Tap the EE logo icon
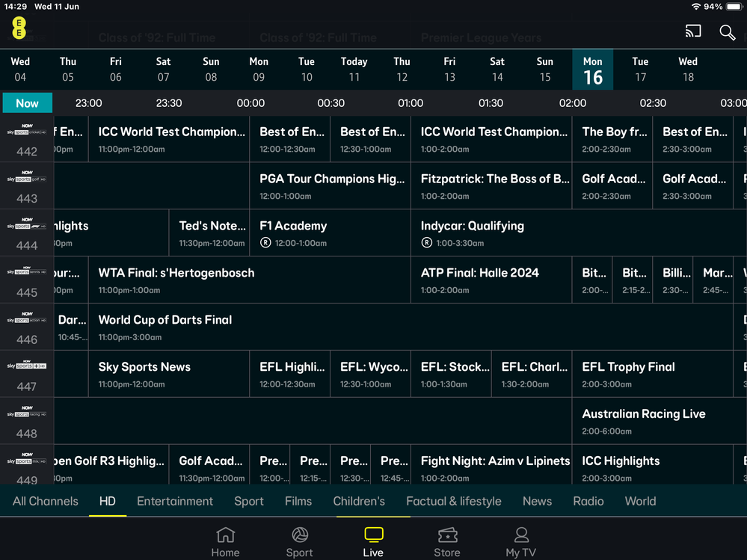 click(x=19, y=28)
